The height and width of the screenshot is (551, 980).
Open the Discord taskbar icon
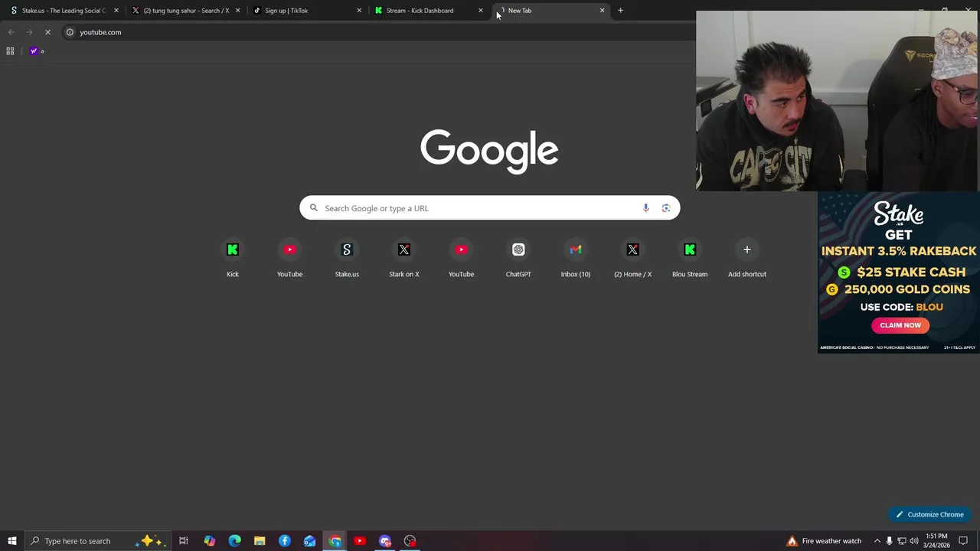[x=385, y=541]
